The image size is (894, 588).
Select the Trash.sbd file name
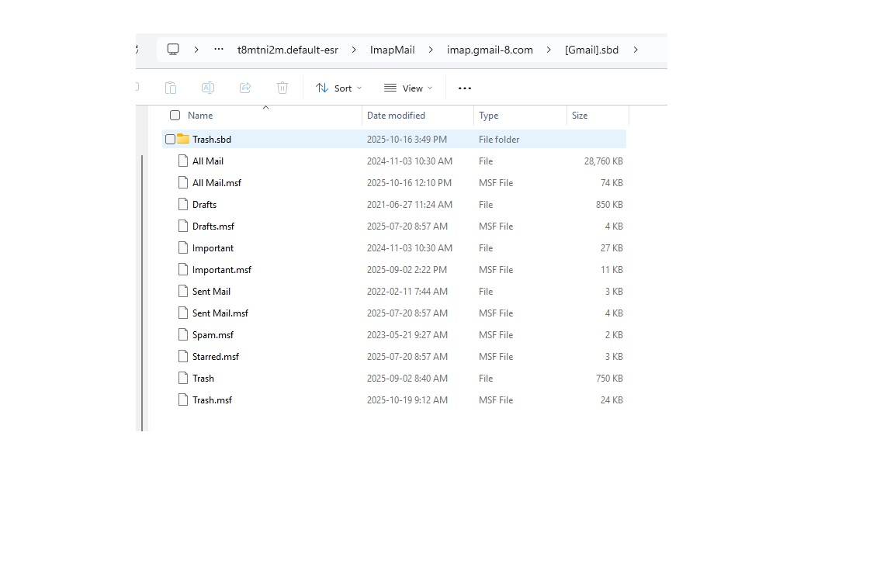212,139
